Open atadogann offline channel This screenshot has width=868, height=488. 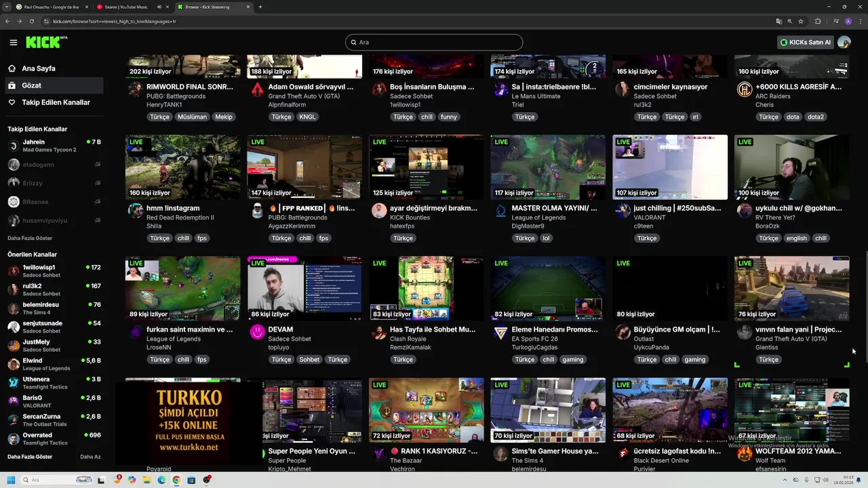[x=54, y=164]
